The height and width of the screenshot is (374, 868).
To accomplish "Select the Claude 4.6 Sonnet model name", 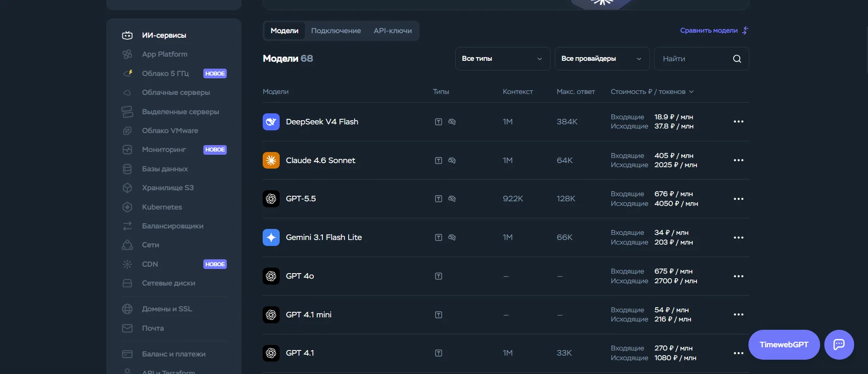I will (x=321, y=161).
